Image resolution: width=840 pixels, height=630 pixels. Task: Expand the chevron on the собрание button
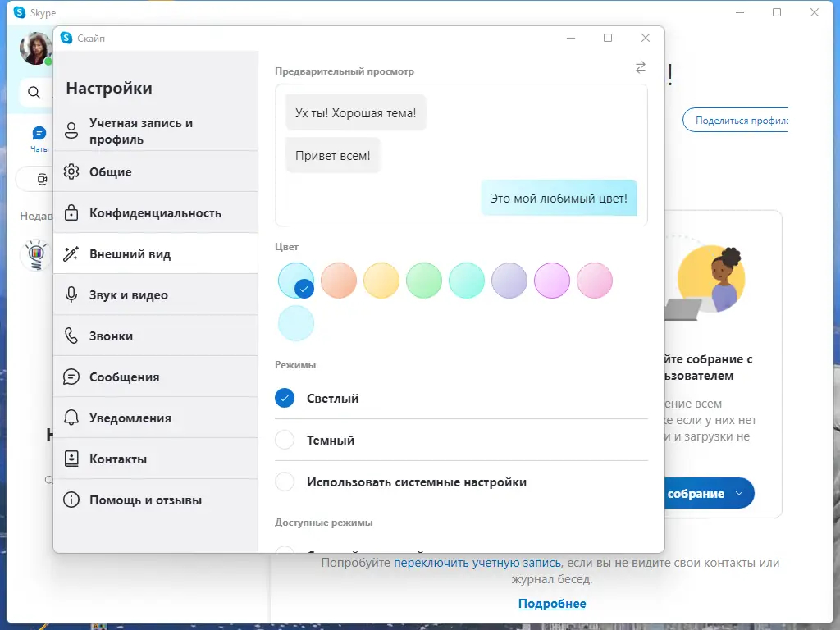tap(739, 493)
